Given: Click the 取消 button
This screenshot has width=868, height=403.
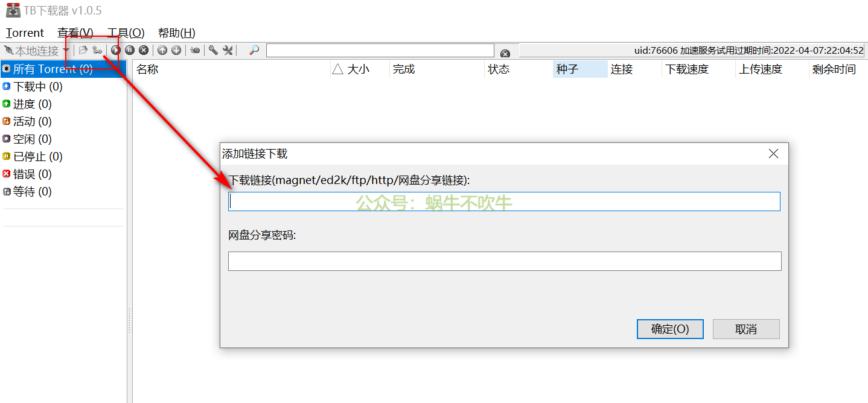Looking at the screenshot, I should [746, 329].
